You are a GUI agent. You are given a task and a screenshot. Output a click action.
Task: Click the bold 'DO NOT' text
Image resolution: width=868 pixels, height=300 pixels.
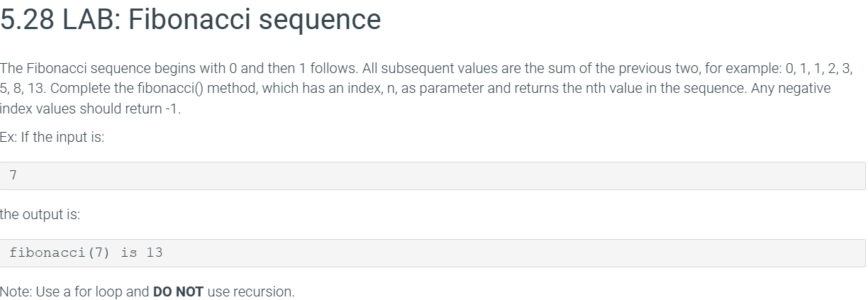[179, 291]
